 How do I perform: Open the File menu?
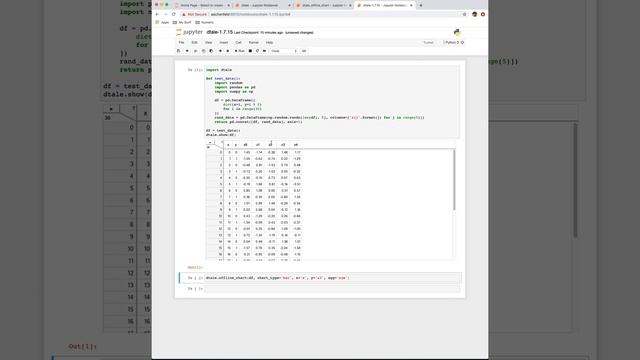click(x=181, y=42)
